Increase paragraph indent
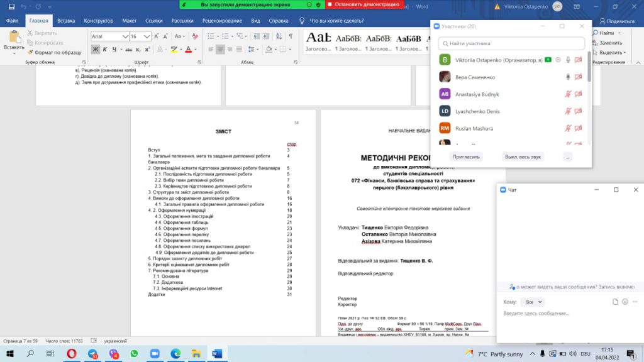Viewport: 644px width, 362px height. click(x=266, y=36)
